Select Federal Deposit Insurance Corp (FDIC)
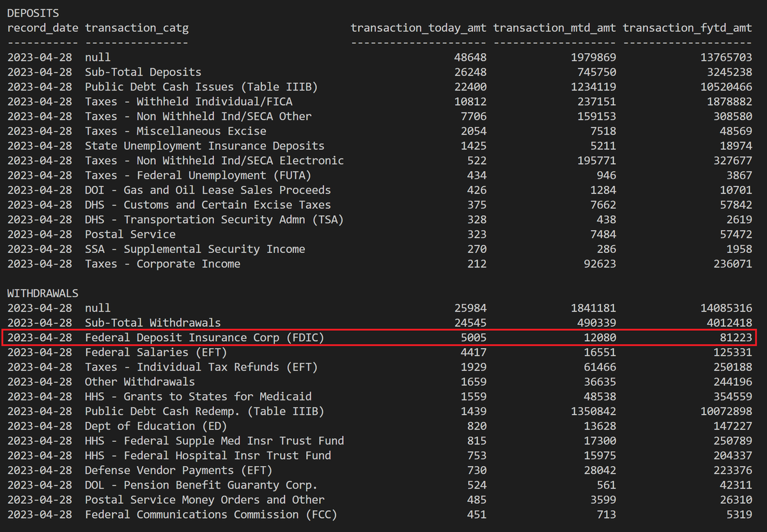The width and height of the screenshot is (767, 532). click(204, 337)
